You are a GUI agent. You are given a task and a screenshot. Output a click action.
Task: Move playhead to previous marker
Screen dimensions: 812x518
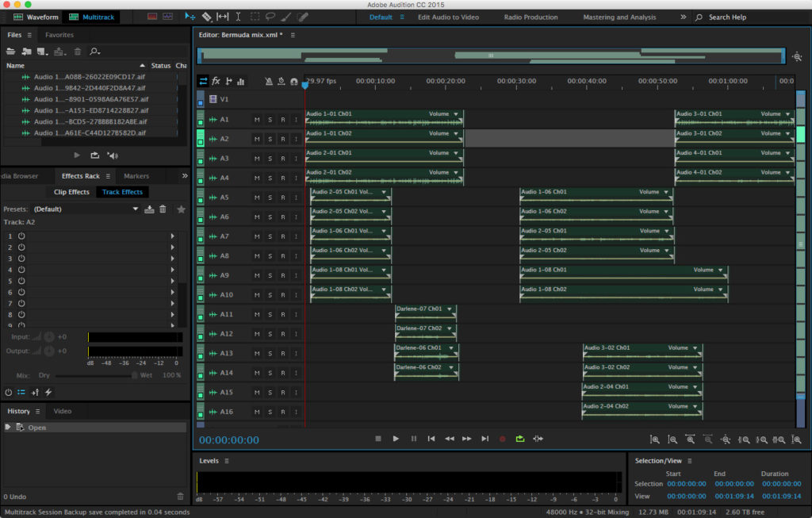pos(431,439)
